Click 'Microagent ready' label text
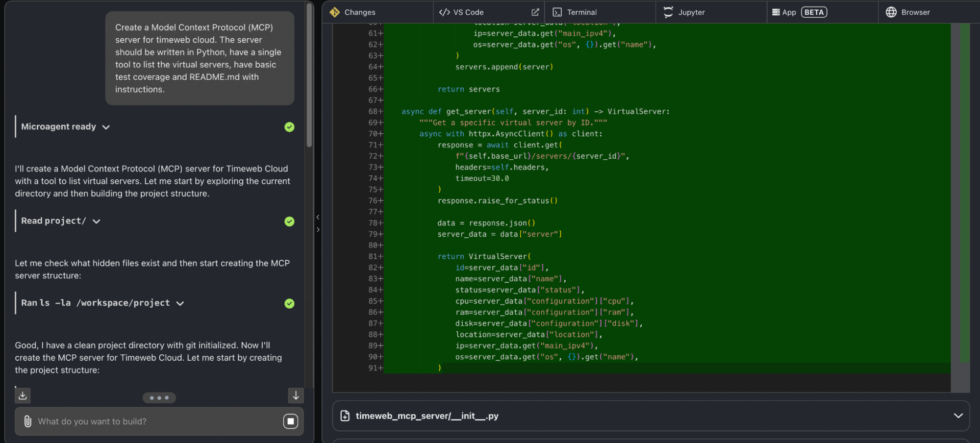This screenshot has height=443, width=980. click(58, 126)
